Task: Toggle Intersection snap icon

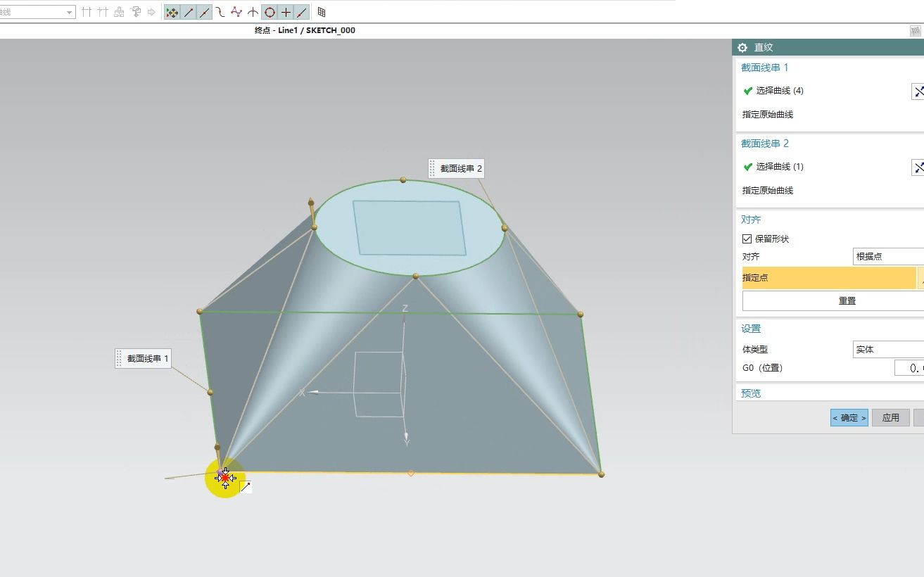Action: 253,13
